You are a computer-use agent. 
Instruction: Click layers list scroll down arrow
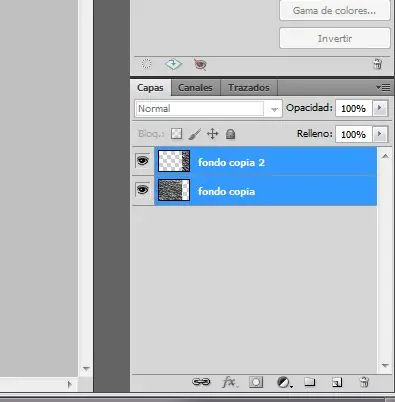point(385,366)
